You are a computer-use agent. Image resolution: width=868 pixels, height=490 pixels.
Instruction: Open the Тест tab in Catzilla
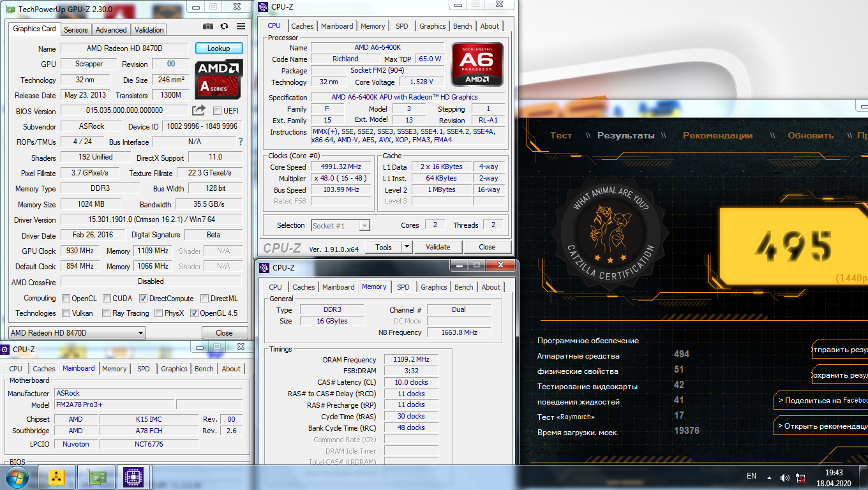tap(561, 135)
